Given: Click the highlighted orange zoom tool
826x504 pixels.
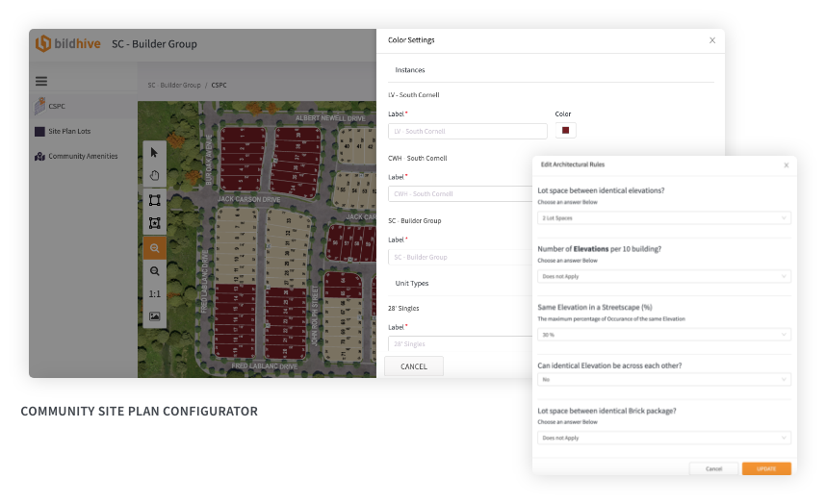Looking at the screenshot, I should (154, 248).
